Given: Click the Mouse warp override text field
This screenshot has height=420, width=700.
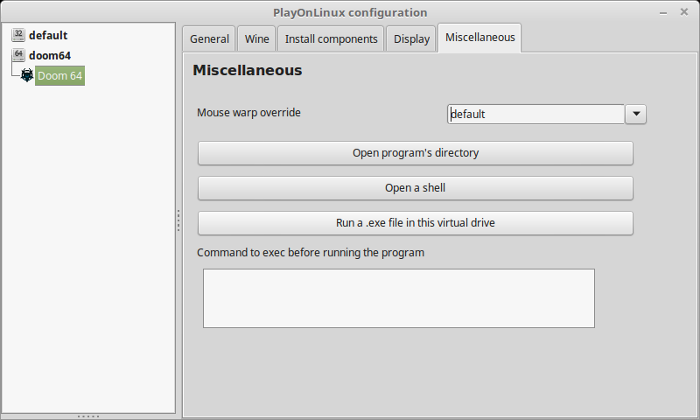Looking at the screenshot, I should pyautogui.click(x=536, y=114).
